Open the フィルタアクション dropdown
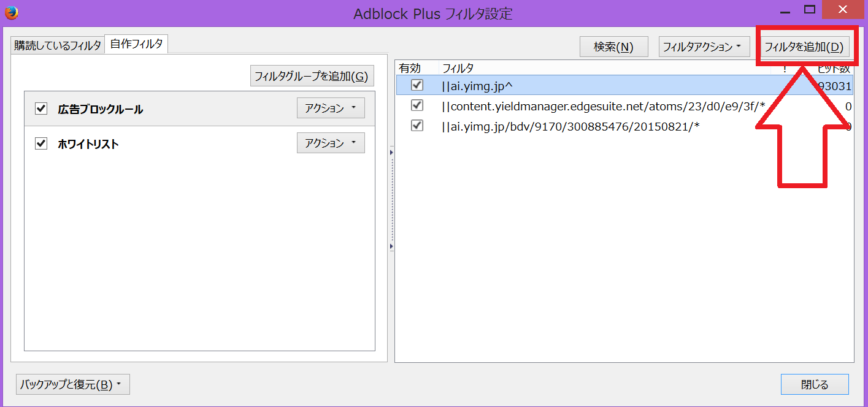Viewport: 868px width, 407px height. pos(704,47)
